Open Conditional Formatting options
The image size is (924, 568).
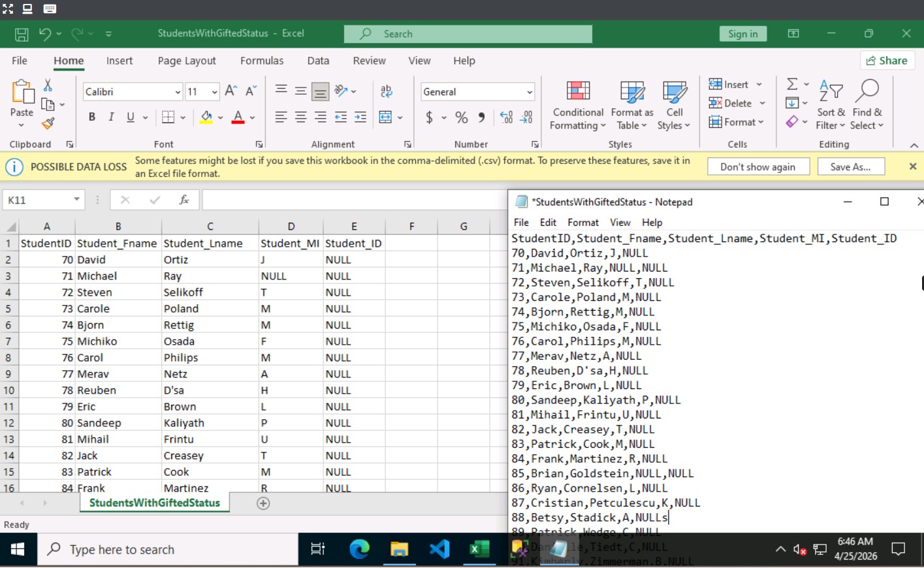click(577, 104)
